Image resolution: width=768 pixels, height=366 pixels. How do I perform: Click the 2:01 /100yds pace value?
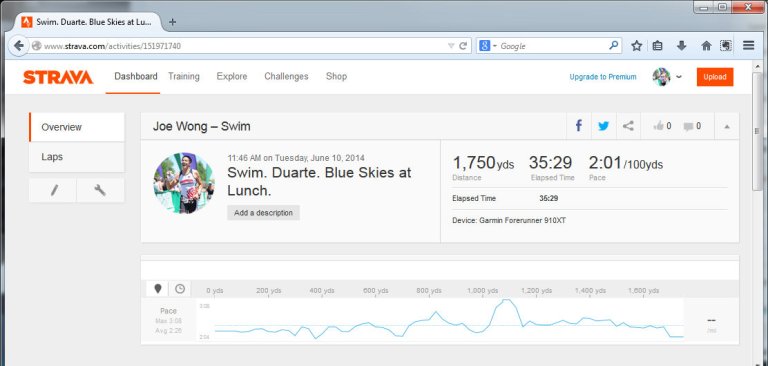coord(625,163)
